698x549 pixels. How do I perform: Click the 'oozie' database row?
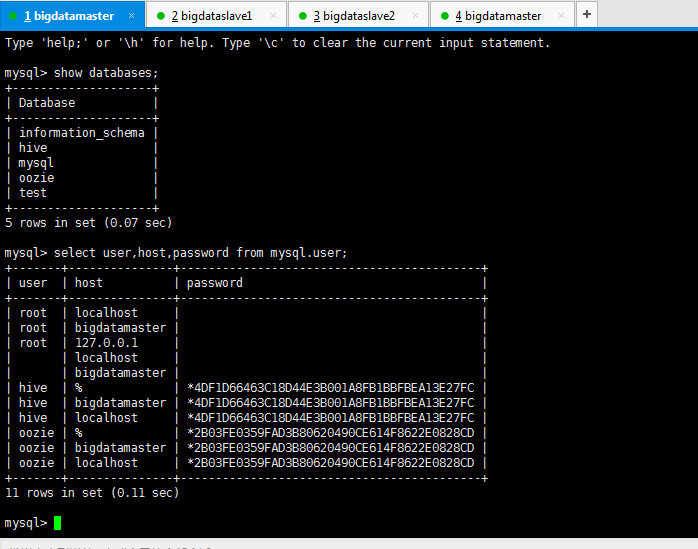37,178
